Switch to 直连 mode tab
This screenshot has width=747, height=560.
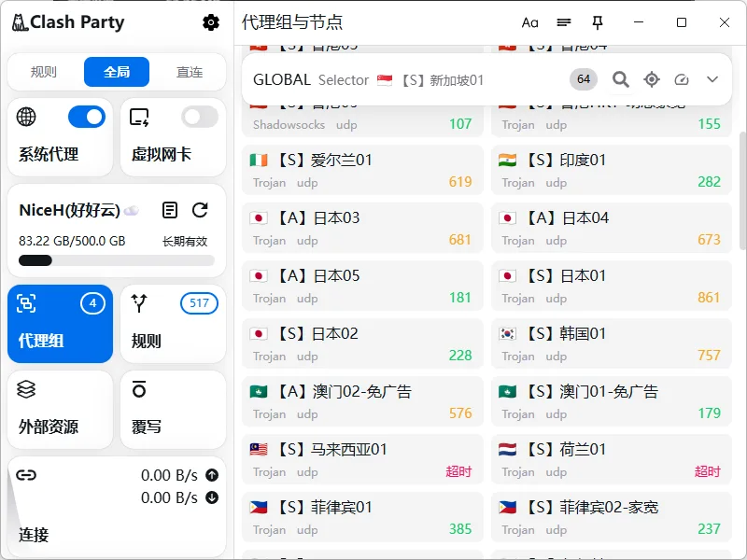pyautogui.click(x=190, y=72)
